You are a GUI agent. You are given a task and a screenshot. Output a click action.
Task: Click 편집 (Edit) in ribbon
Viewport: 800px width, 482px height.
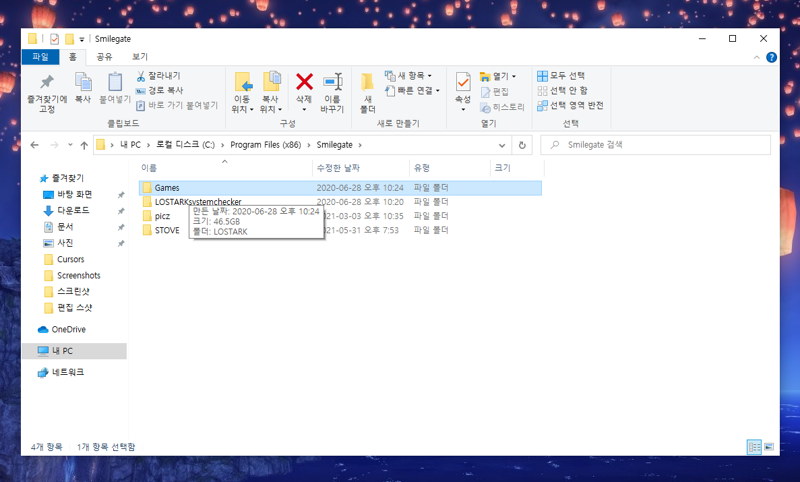494,91
